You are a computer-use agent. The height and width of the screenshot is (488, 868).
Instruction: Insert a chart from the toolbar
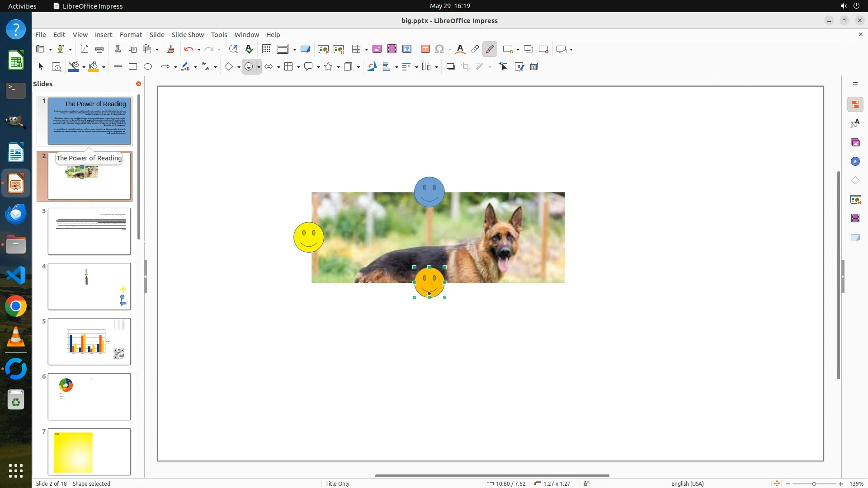(x=407, y=49)
